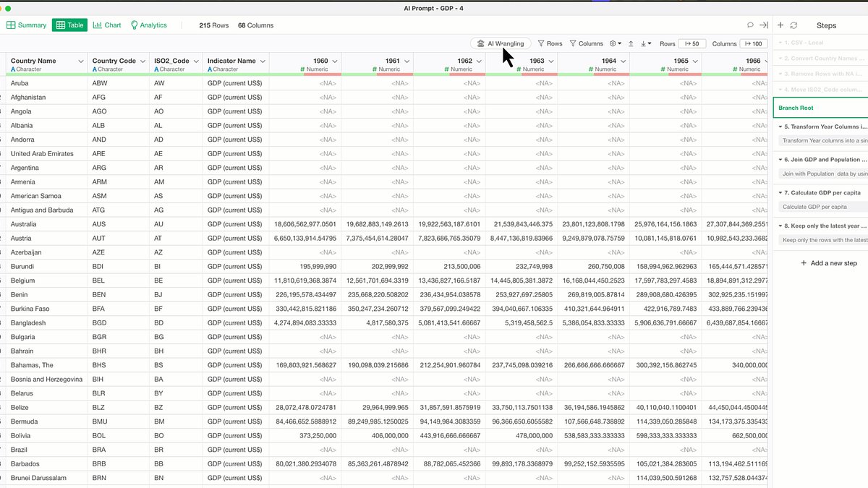Open Indicator Name column header dropdown
Image resolution: width=868 pixels, height=488 pixels.
262,61
